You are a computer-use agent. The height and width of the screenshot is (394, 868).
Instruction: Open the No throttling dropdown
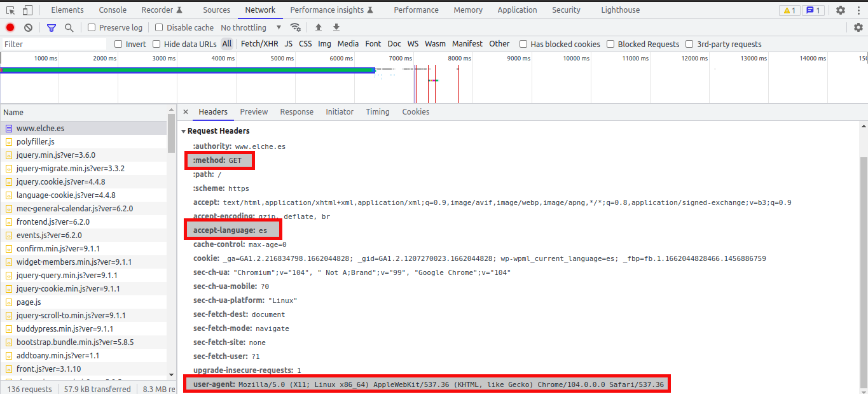click(x=251, y=27)
